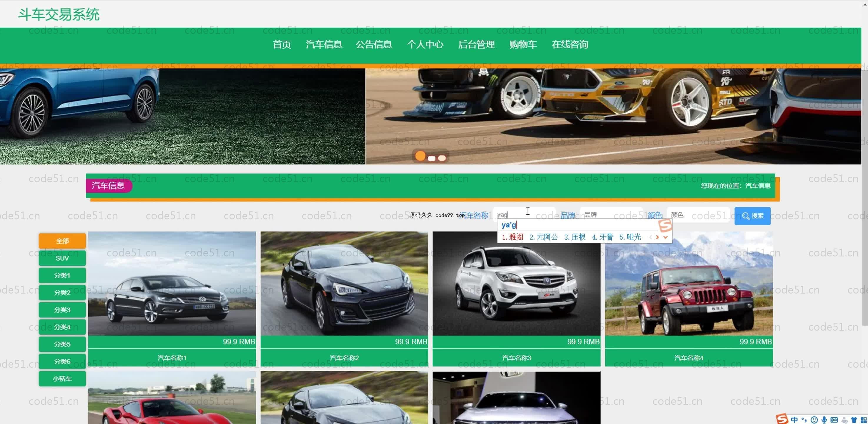Open 后台管理 in navigation bar
868x424 pixels.
click(476, 44)
